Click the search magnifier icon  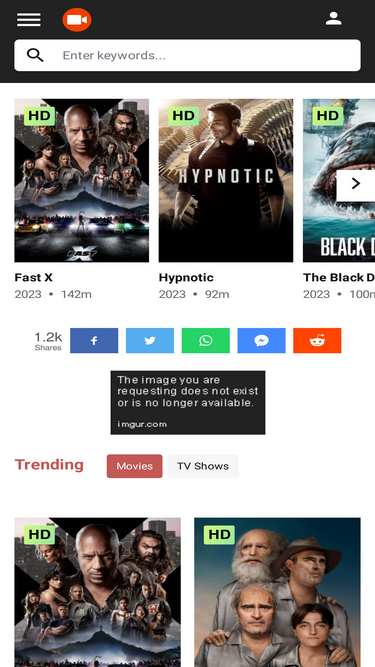pos(35,55)
